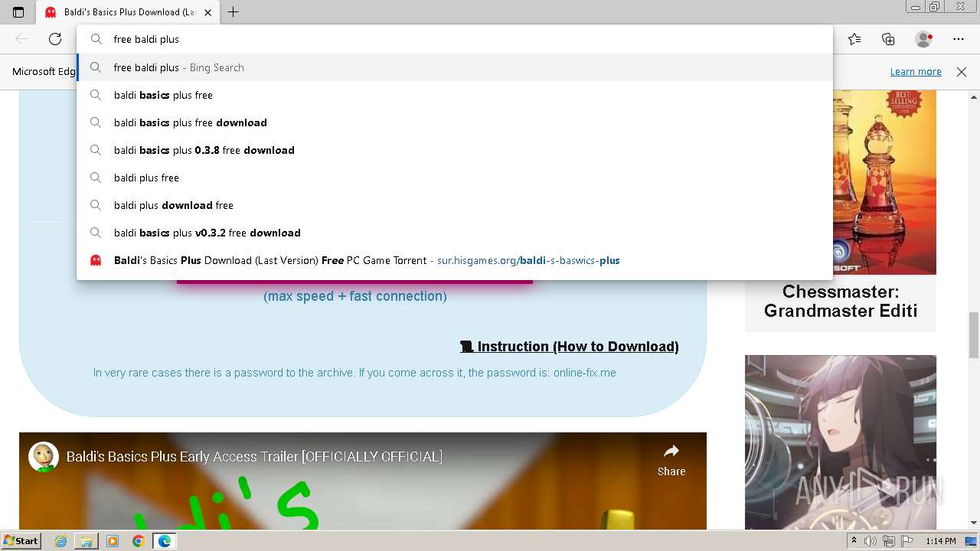
Task: Show hidden system tray icons
Action: click(854, 541)
